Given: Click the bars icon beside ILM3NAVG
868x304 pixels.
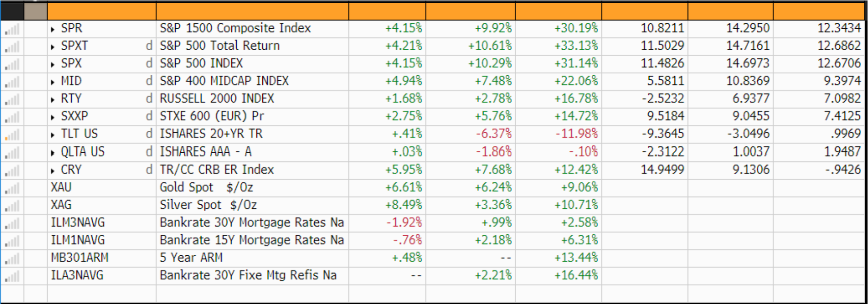Looking at the screenshot, I should click(x=13, y=224).
